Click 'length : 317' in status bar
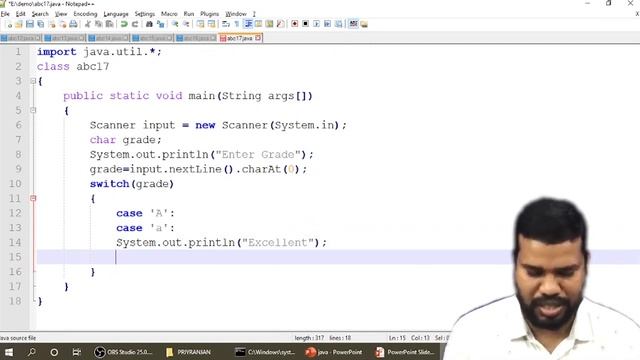Viewport: 640px width, 360px height. (x=309, y=338)
